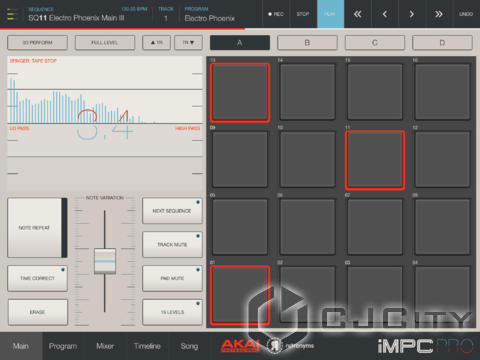Switch to pad bank C

(375, 43)
